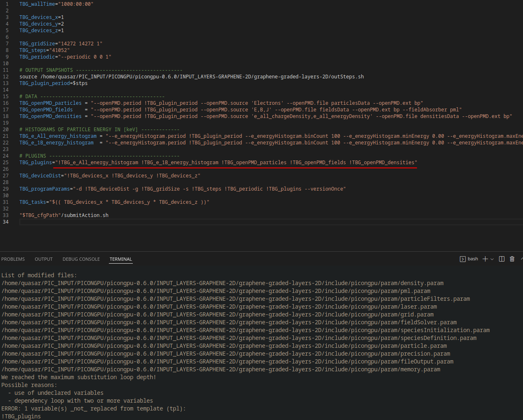
Task: Select the TERMINAL tab
Action: pos(120,259)
